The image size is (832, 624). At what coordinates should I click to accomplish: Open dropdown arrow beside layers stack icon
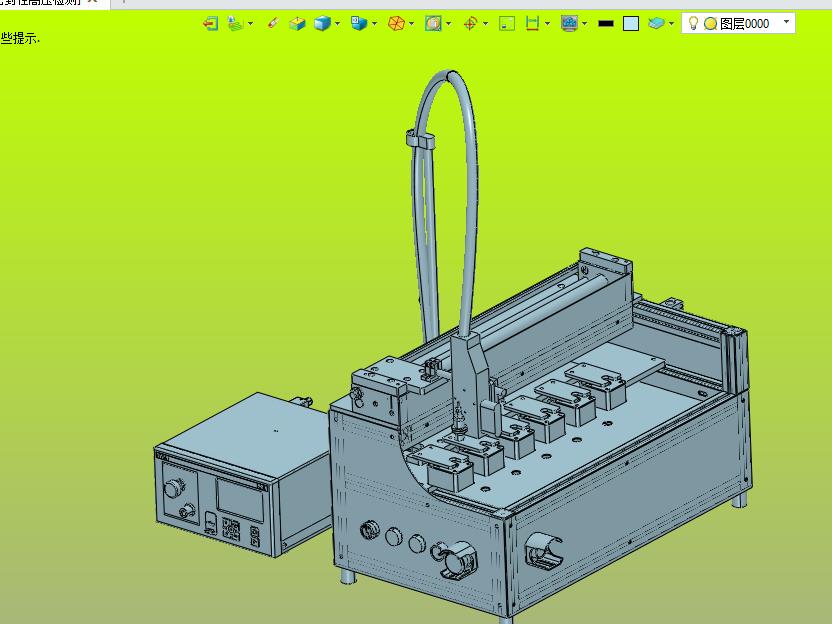point(672,23)
